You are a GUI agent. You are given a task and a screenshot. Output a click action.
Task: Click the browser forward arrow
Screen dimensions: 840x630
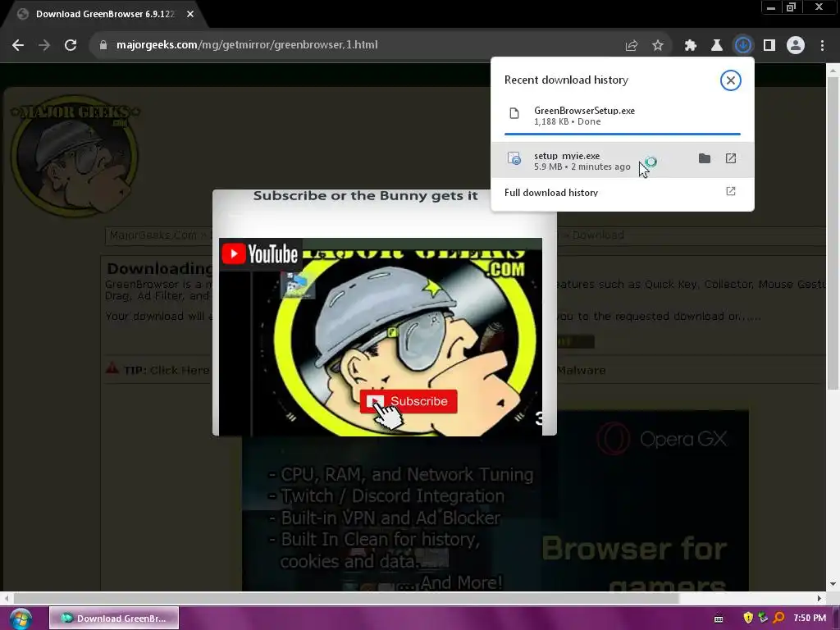44,45
